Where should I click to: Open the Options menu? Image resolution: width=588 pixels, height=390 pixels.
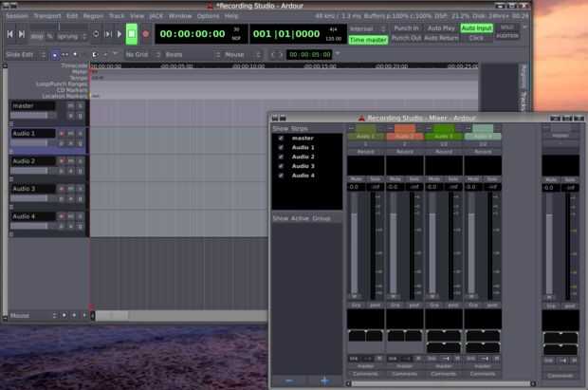tap(208, 16)
